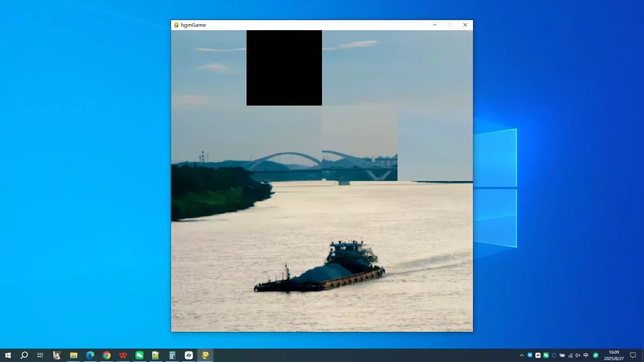Image resolution: width=644 pixels, height=362 pixels.
Task: Unmute audio via the speaker tray icon
Action: pyautogui.click(x=578, y=355)
